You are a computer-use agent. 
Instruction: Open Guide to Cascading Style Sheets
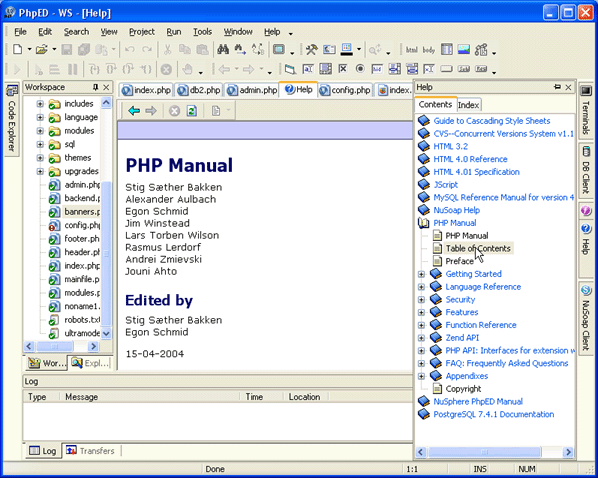point(492,121)
